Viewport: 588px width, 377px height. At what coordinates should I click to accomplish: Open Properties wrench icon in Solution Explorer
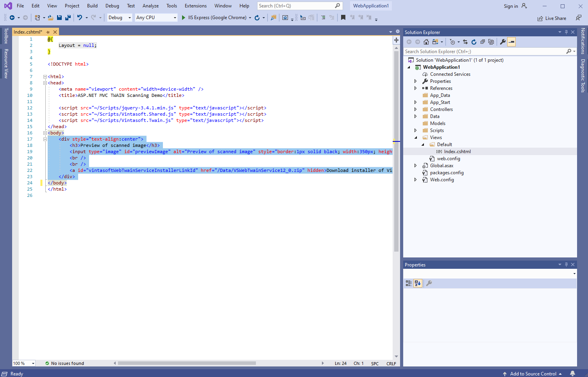pyautogui.click(x=503, y=42)
